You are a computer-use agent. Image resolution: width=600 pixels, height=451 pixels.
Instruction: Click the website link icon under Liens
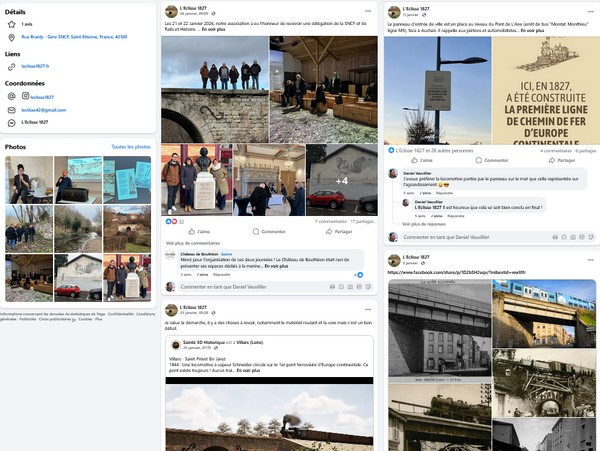[x=10, y=66]
